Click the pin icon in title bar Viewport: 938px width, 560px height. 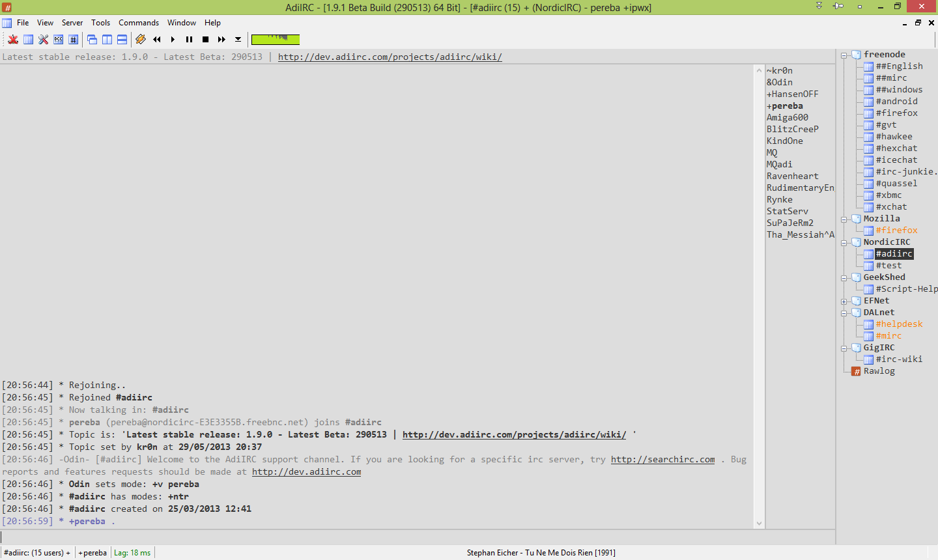[838, 6]
